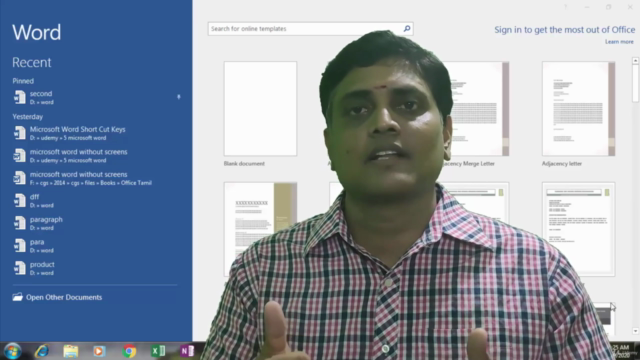Select the Adjacency letter template thumbnail

[x=578, y=109]
